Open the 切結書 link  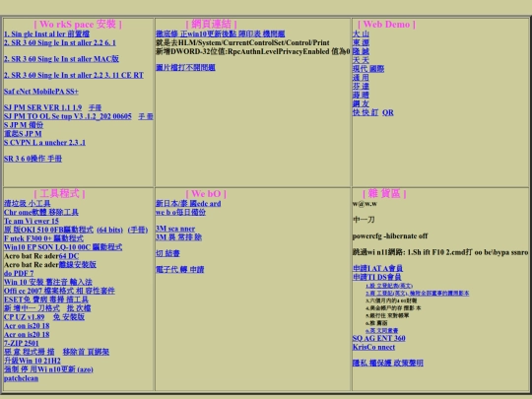167,253
